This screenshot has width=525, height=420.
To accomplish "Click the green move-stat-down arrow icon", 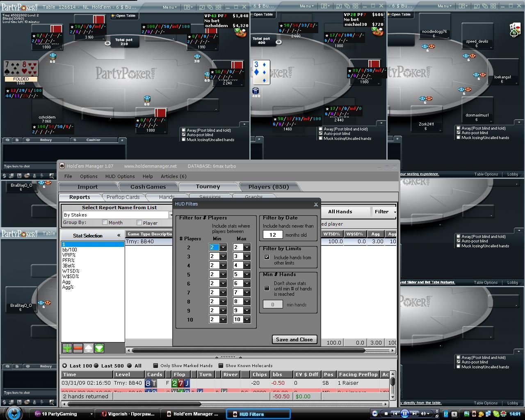I will coord(99,348).
